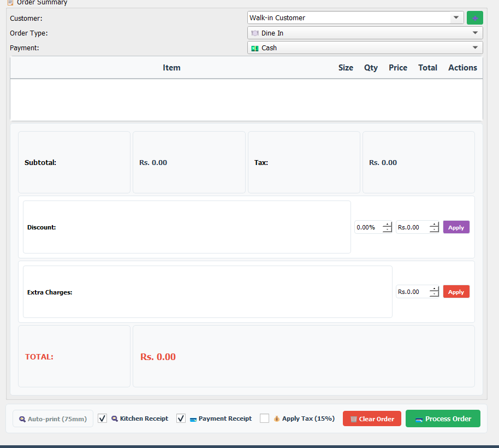Viewport: 499px width, 448px height.
Task: Click into the extra charges Rs. amount field
Action: click(412, 292)
